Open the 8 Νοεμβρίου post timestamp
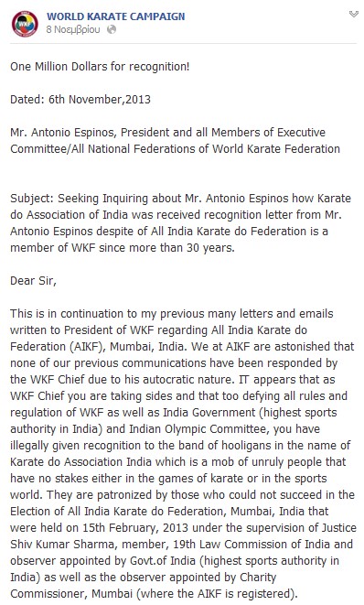Image resolution: width=364 pixels, height=605 pixels. point(73,29)
